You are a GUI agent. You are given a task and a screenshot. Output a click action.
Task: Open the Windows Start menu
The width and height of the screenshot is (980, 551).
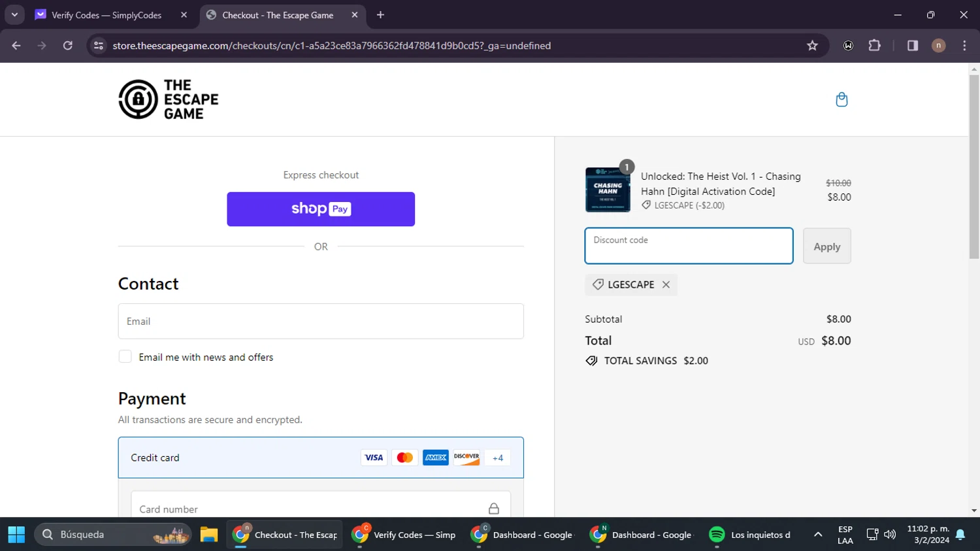coord(16,535)
